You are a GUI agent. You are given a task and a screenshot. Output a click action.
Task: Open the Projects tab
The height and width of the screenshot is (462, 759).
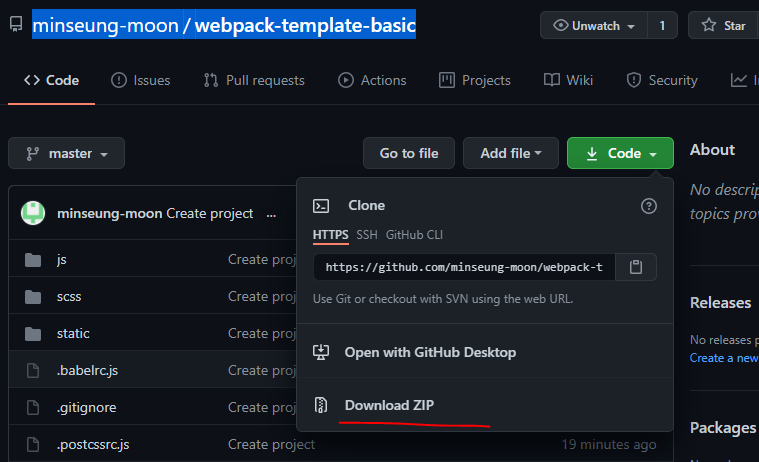pos(474,80)
